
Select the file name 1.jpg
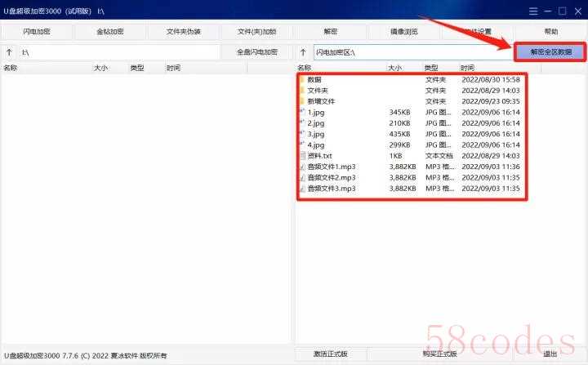pos(316,112)
